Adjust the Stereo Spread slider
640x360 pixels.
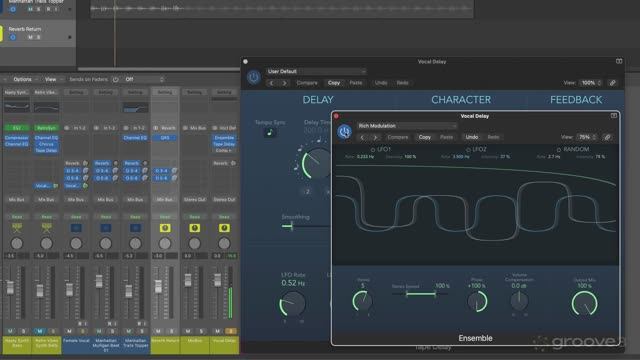click(x=420, y=294)
